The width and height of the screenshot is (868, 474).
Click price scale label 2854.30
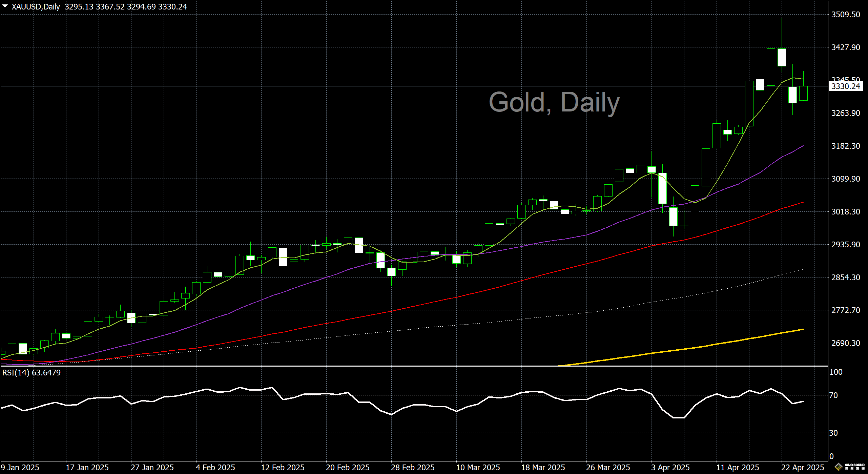tap(845, 277)
